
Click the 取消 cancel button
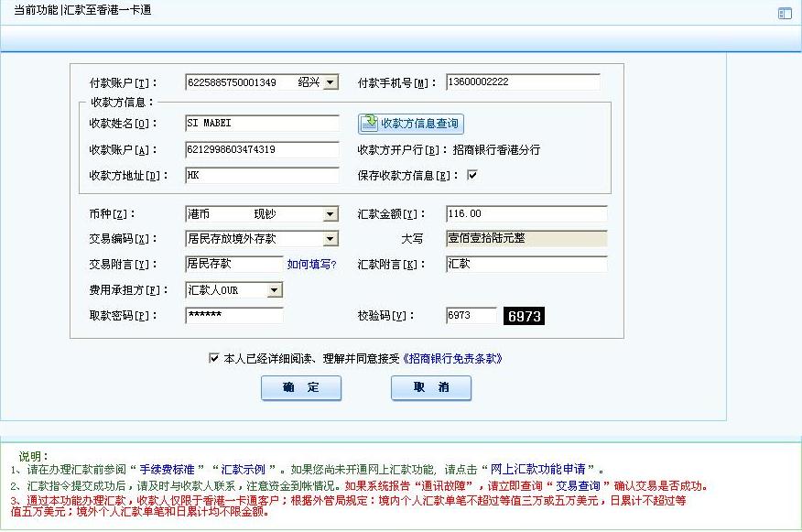[x=431, y=388]
